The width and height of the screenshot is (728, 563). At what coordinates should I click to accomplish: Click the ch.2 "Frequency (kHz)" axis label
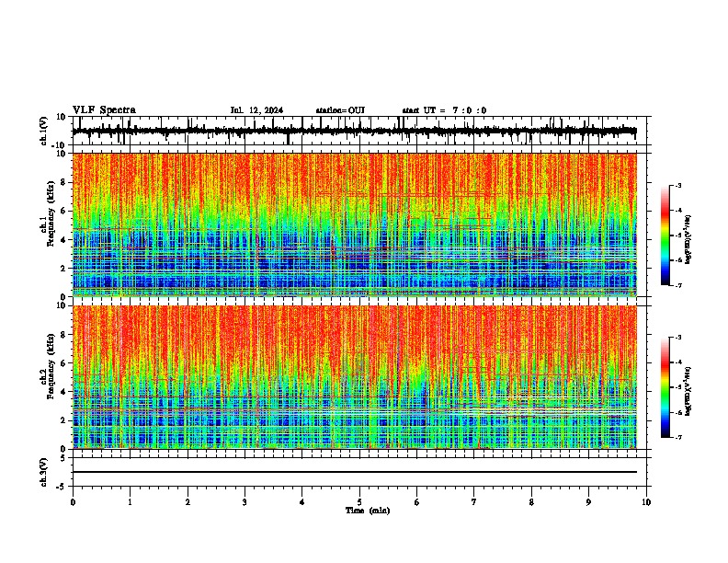(x=51, y=365)
